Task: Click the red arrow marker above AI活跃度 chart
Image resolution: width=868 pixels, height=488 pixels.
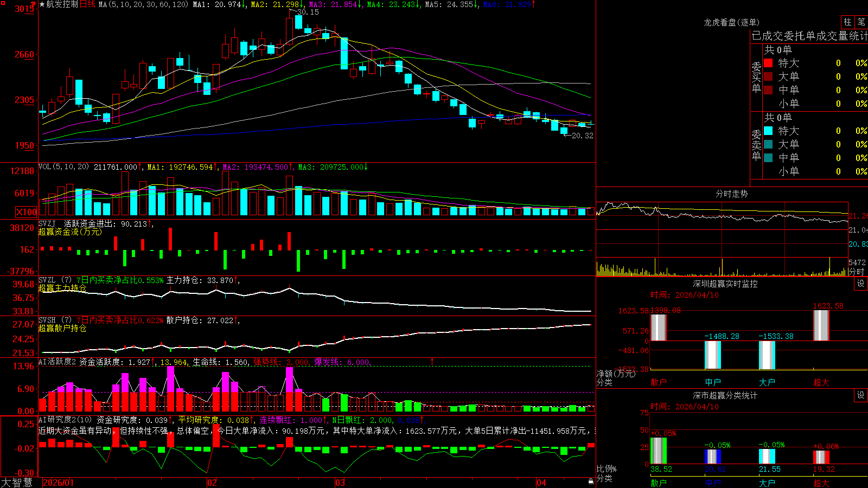Action: tap(432, 361)
